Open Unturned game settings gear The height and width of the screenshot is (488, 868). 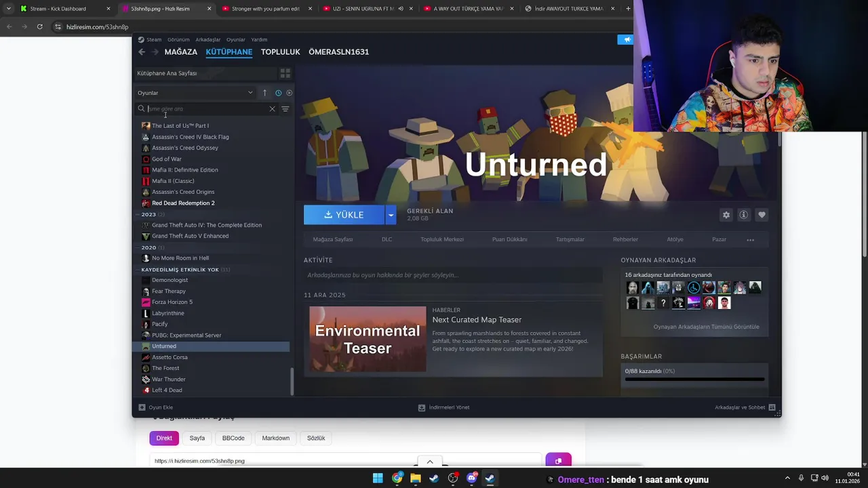point(726,215)
